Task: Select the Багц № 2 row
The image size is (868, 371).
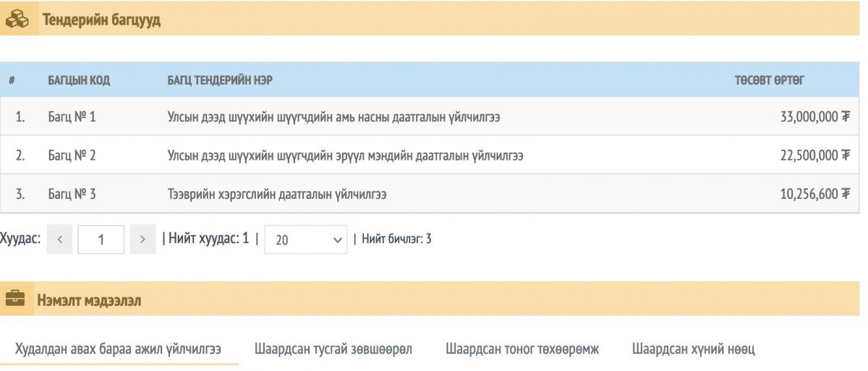Action: (x=72, y=155)
